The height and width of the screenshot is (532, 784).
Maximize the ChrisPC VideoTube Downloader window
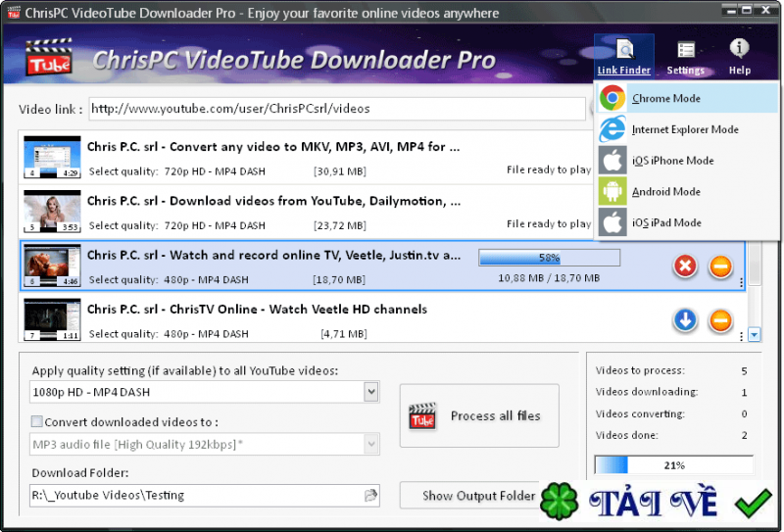[x=747, y=10]
